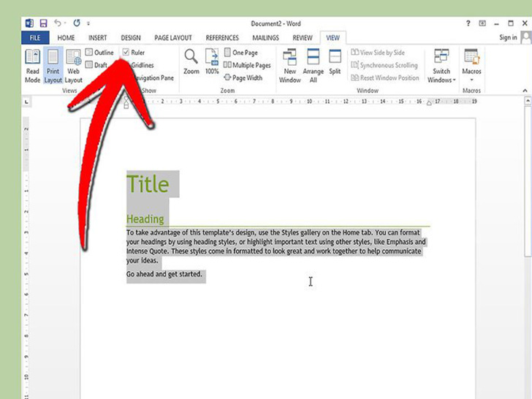Screen dimensions: 532x399
Task: Uncheck the Ruler checkbox
Action: pyautogui.click(x=126, y=53)
